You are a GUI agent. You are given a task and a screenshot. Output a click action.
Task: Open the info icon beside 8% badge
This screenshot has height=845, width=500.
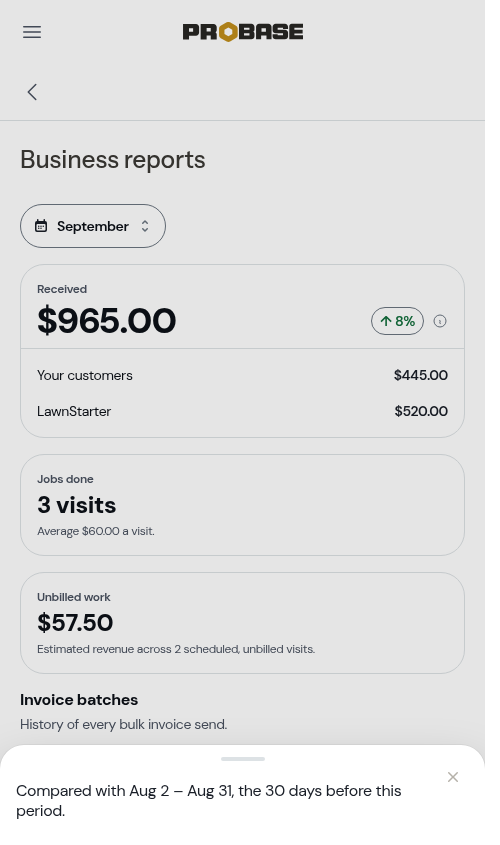tap(440, 321)
